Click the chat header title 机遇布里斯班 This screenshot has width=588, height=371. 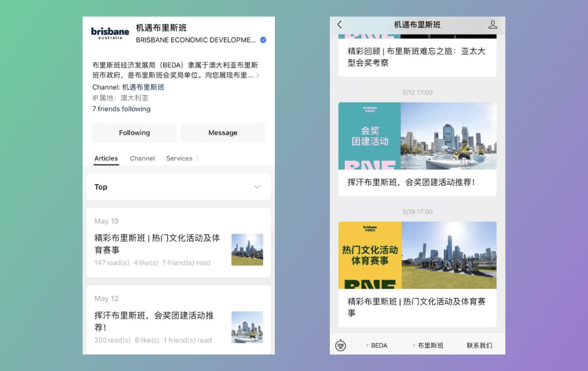(417, 25)
